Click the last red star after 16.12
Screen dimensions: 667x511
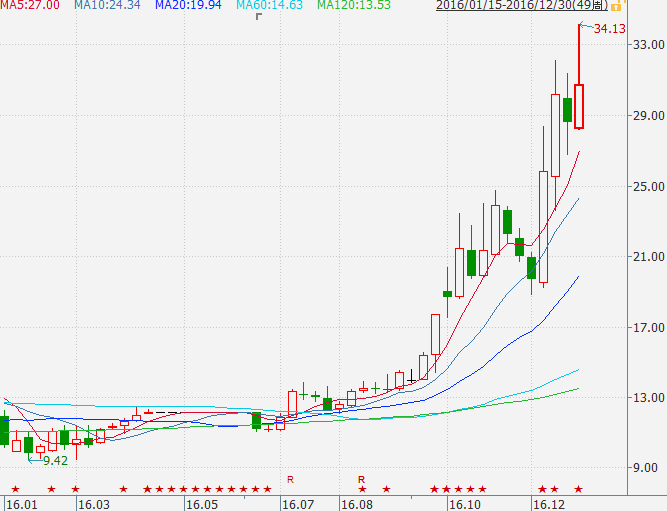(x=578, y=489)
